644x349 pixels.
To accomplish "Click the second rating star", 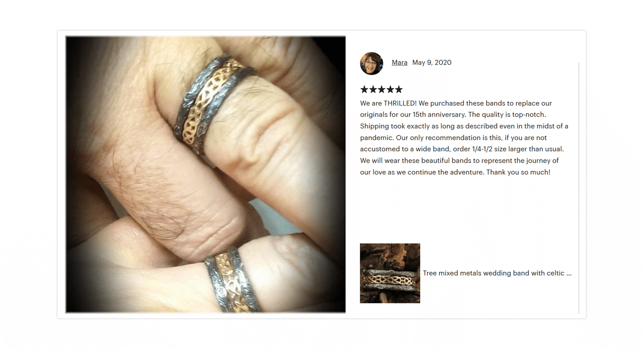I will coord(373,90).
